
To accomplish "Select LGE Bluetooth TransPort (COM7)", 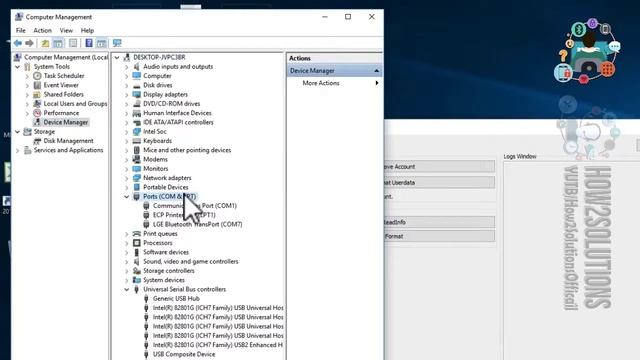I will [x=198, y=224].
